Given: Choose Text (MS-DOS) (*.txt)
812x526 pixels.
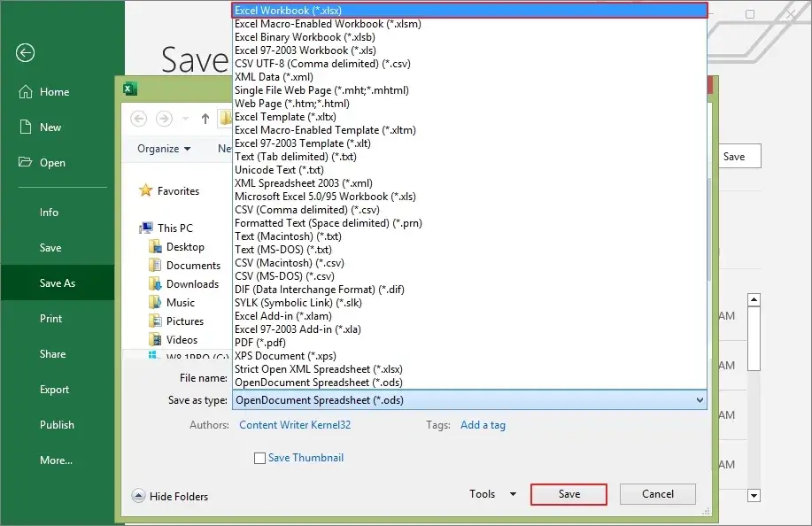Looking at the screenshot, I should coord(469,250).
